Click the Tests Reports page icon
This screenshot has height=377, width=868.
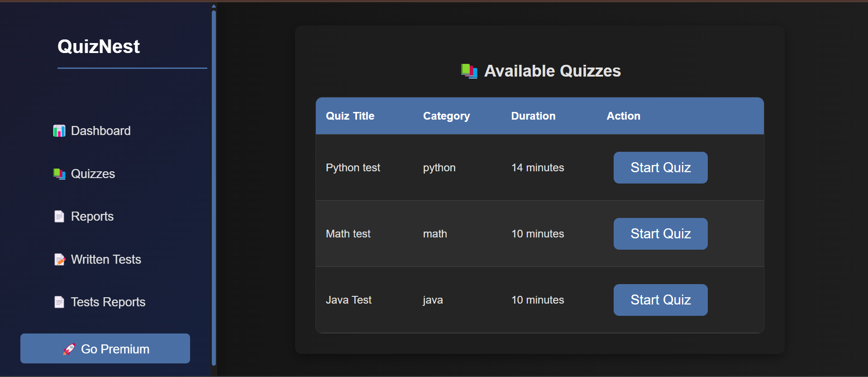59,302
